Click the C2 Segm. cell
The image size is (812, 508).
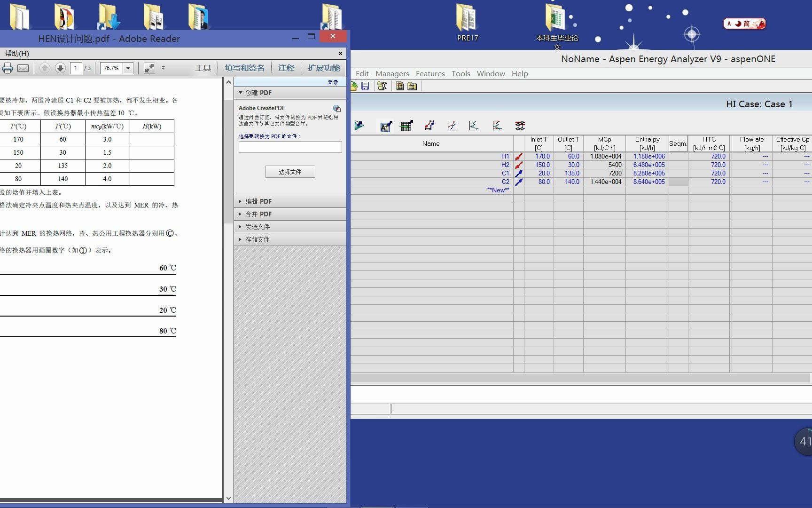coord(678,182)
